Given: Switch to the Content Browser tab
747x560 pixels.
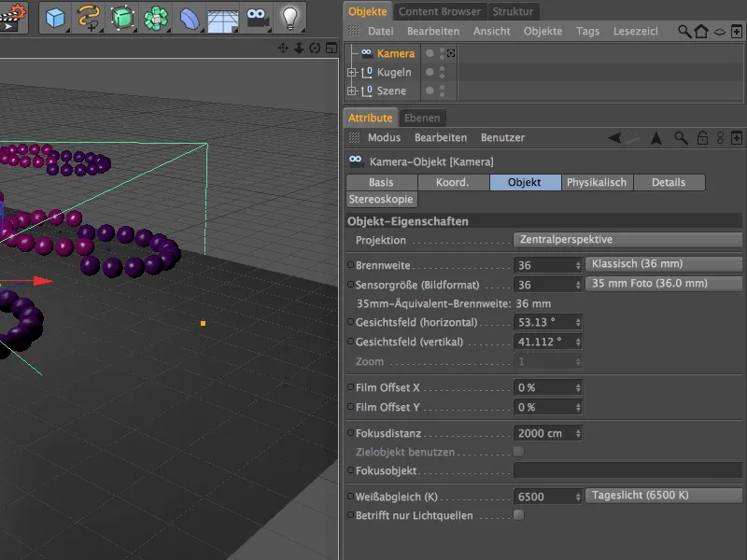Looking at the screenshot, I should 439,11.
